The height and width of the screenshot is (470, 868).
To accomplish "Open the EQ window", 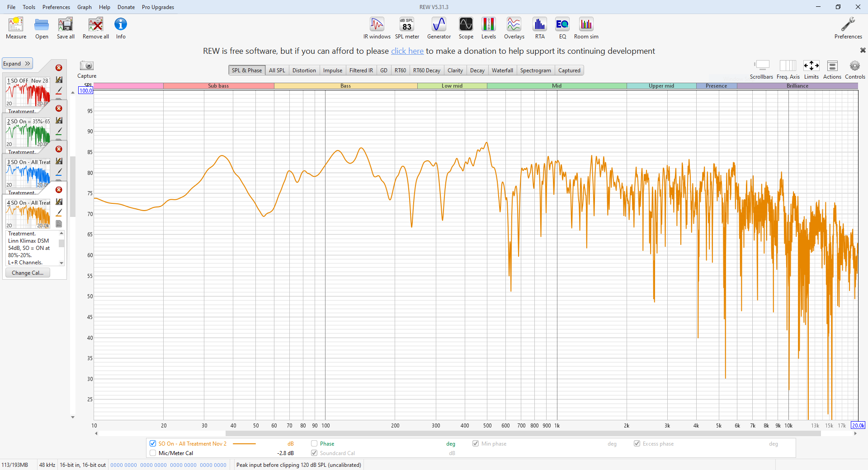I will click(562, 28).
